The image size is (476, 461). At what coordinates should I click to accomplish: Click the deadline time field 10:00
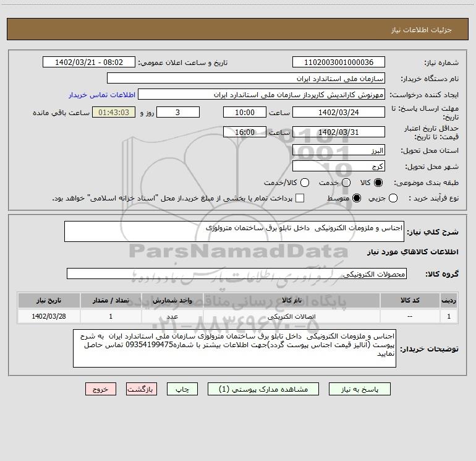click(245, 112)
